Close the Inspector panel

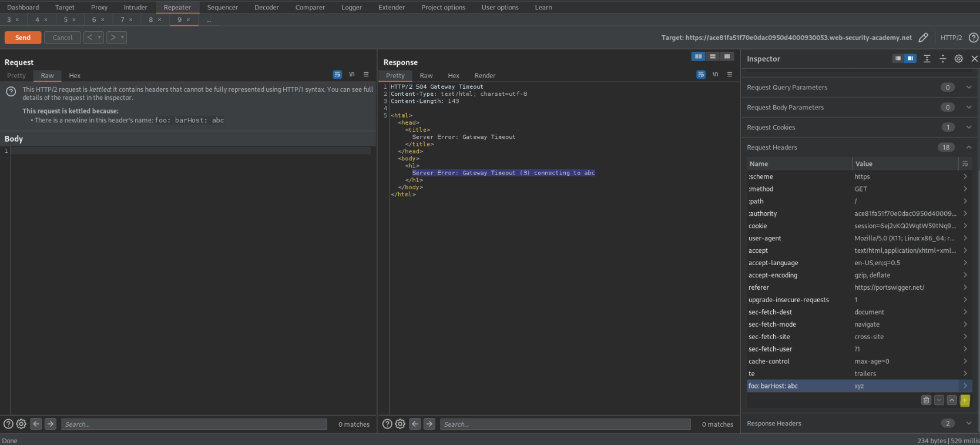(975, 59)
